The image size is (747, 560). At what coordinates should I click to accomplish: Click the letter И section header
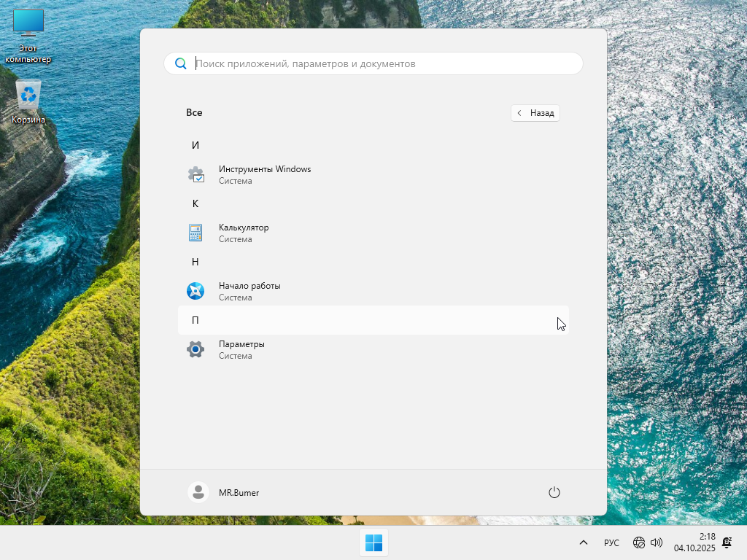click(x=196, y=145)
